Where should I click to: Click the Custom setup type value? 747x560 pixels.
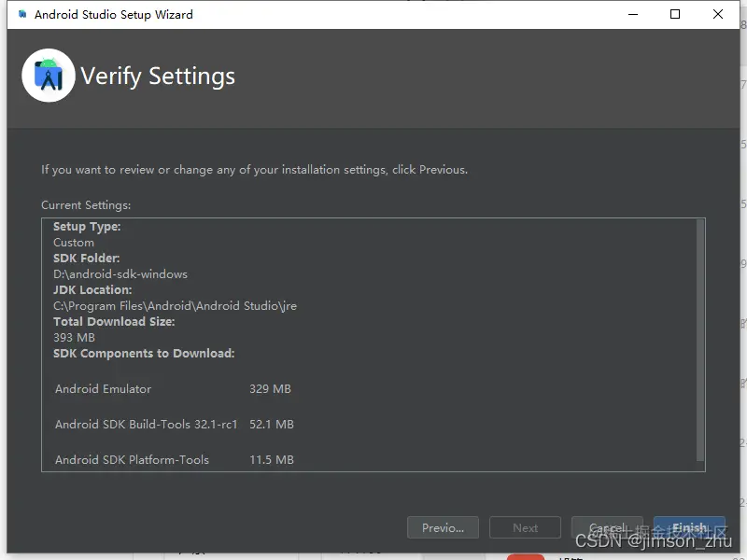click(x=74, y=243)
